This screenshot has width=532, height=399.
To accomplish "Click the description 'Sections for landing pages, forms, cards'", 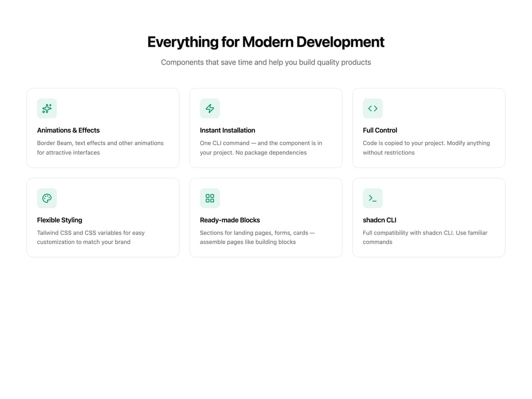I will [257, 237].
